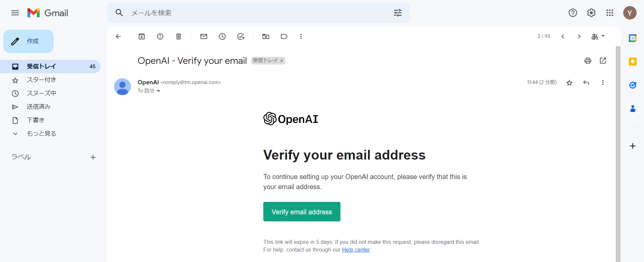Screen dimensions: 644x262
Task: Delete the email with trash icon
Action: [178, 37]
